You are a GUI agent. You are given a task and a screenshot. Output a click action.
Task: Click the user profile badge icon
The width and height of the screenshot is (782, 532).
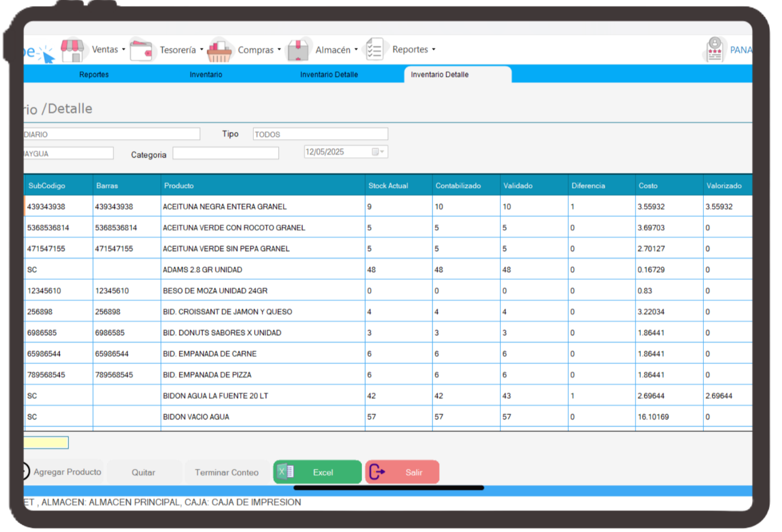tap(714, 50)
